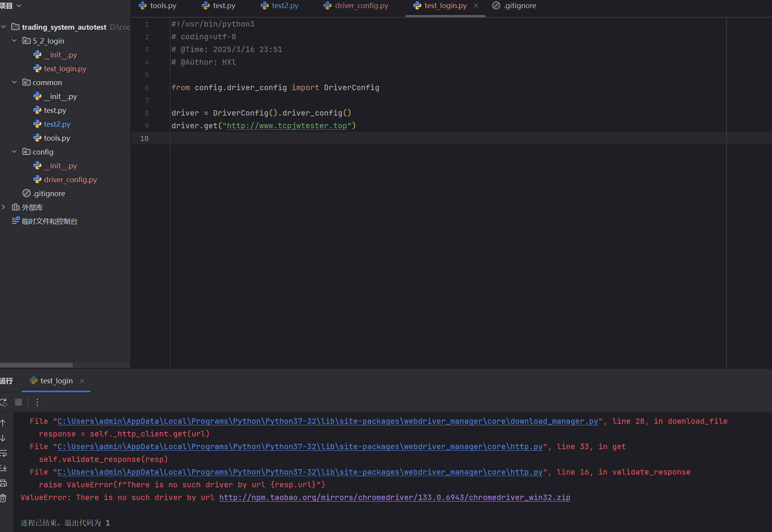Screen dimensions: 772x532
Task: Close the test_login.py editor tab
Action: [x=476, y=6]
